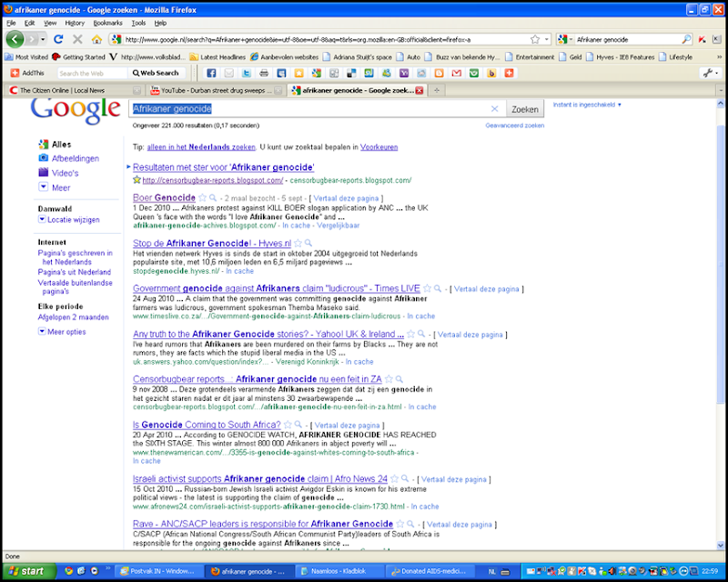Unstar the censorbugbear-reports.blogspot.com starred result
This screenshot has width=728, height=582.
point(136,180)
